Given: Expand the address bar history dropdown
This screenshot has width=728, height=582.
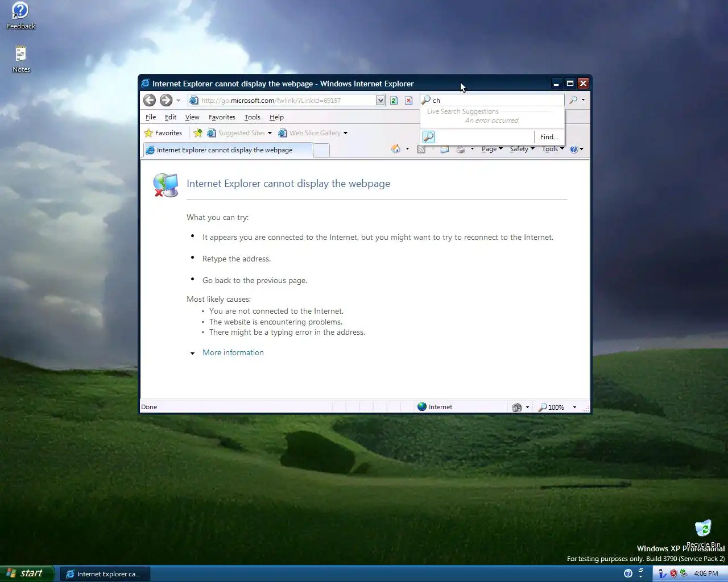Looking at the screenshot, I should click(380, 101).
